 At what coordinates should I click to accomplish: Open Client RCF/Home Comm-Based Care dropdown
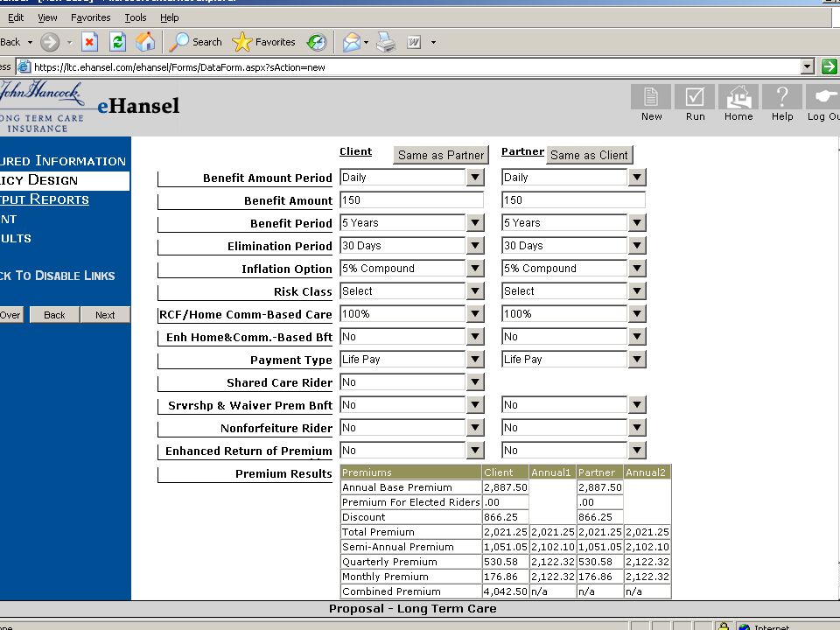pos(475,314)
